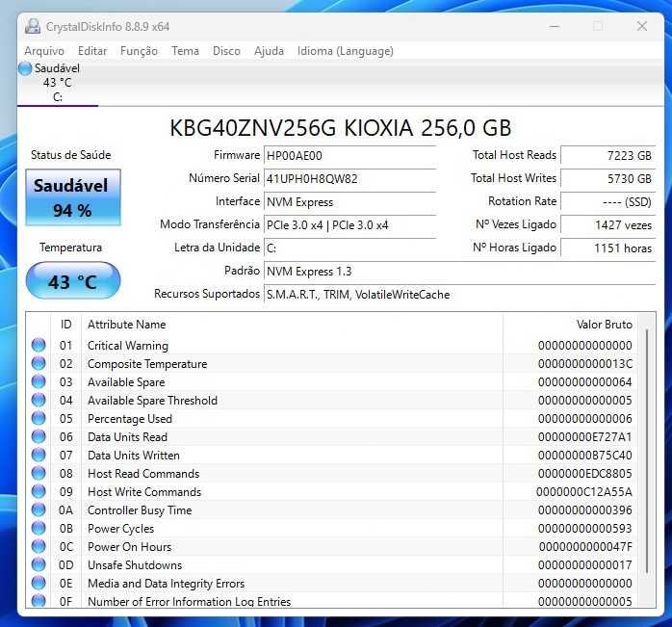Viewport: 672px width, 627px height.
Task: Click raw value 0000000000013C
Action: coord(585,364)
